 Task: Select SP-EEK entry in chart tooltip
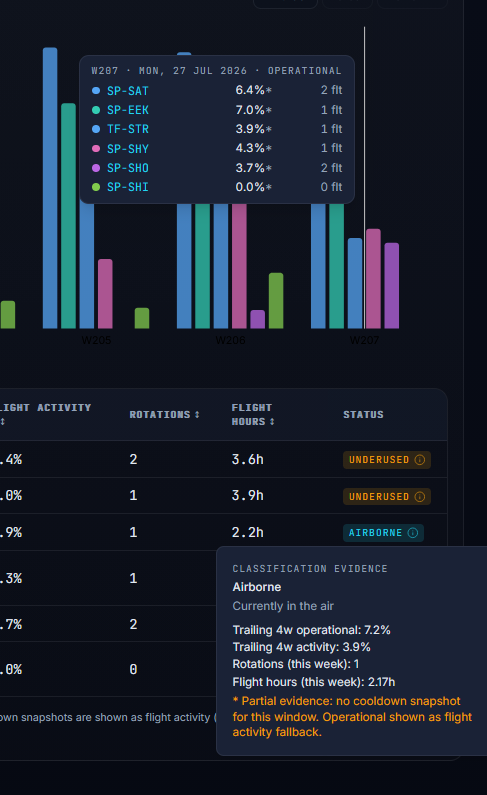click(x=217, y=110)
